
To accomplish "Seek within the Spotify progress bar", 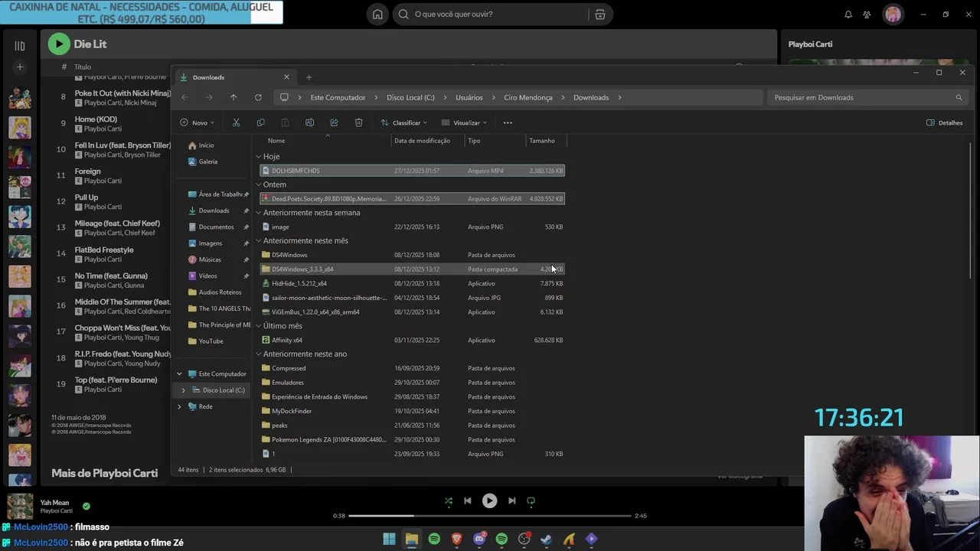I will coord(490,516).
